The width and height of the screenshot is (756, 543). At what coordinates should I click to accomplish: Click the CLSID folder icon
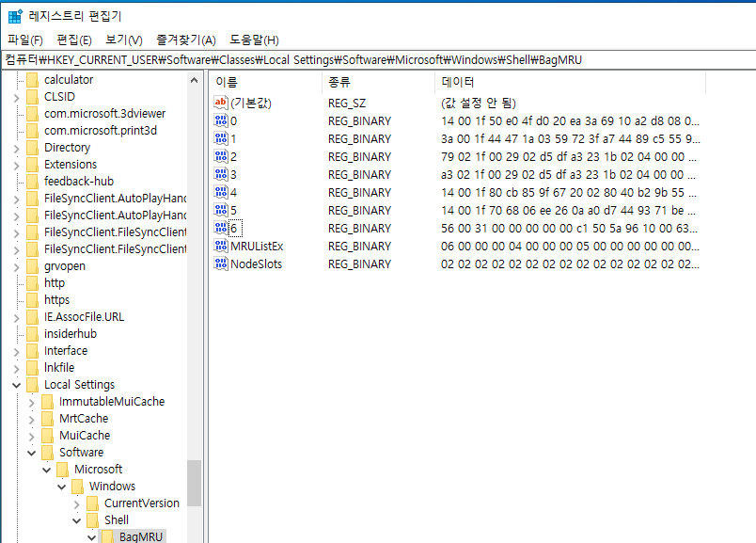point(32,97)
